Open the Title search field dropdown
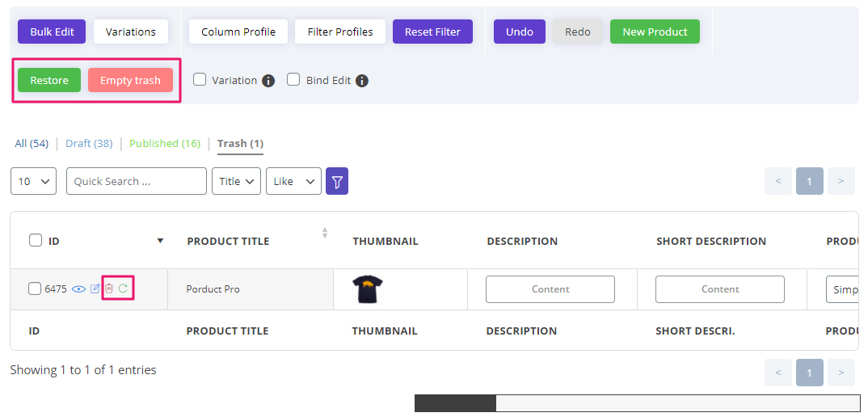Image resolution: width=868 pixels, height=417 pixels. click(x=236, y=181)
